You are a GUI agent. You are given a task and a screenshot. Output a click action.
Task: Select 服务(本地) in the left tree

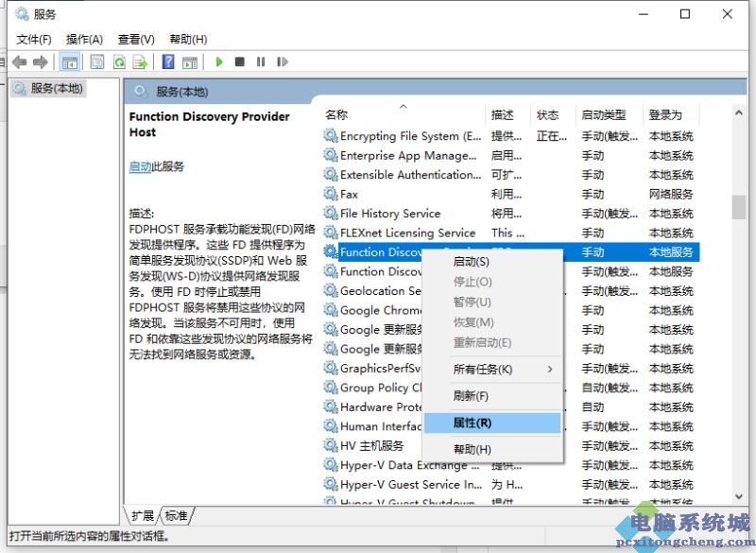(57, 89)
